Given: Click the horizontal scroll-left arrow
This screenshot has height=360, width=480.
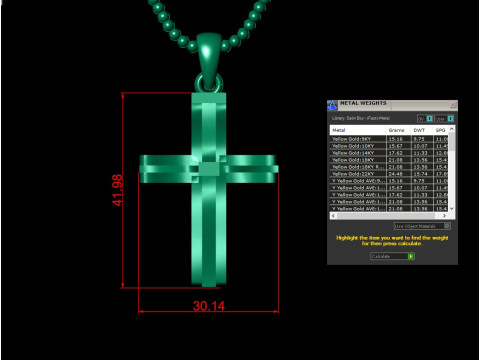Looking at the screenshot, I should point(333,216).
